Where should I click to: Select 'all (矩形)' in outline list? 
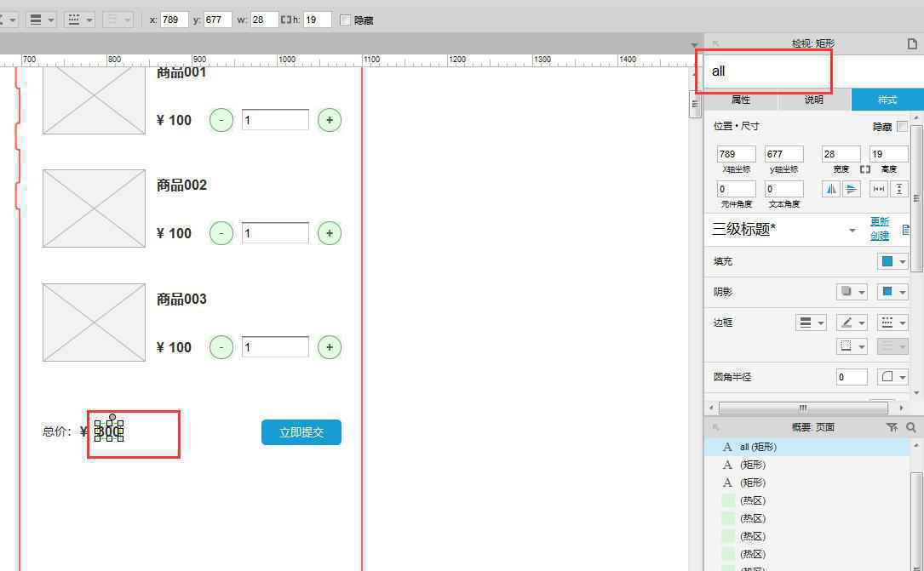807,448
